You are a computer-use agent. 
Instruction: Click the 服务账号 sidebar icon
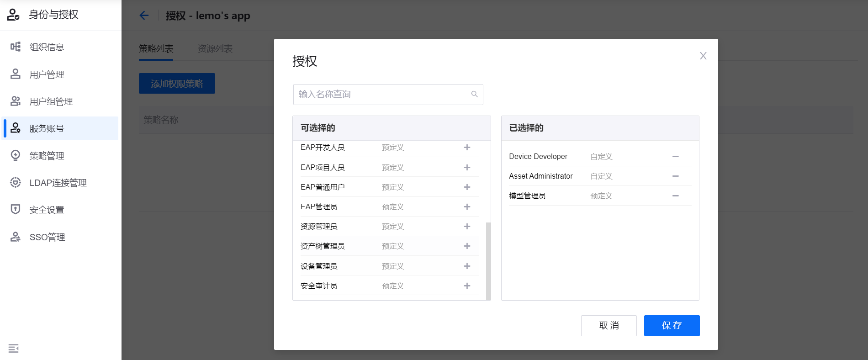[16, 128]
